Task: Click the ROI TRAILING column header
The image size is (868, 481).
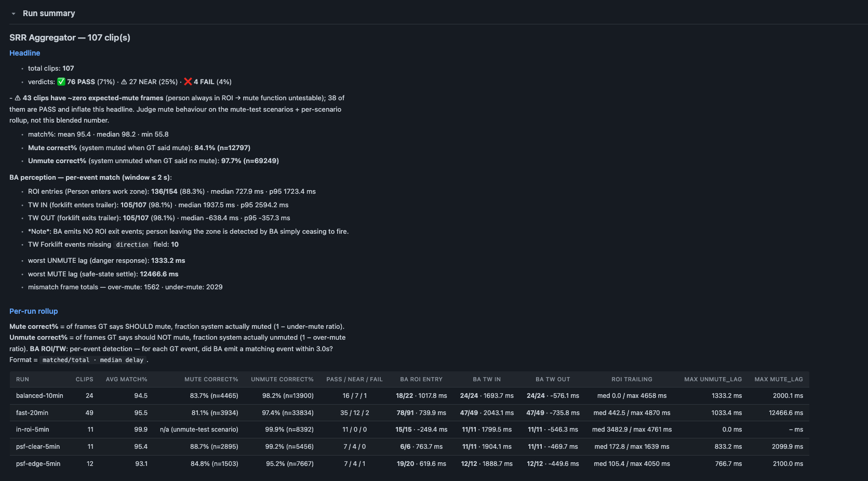Action: [632, 379]
